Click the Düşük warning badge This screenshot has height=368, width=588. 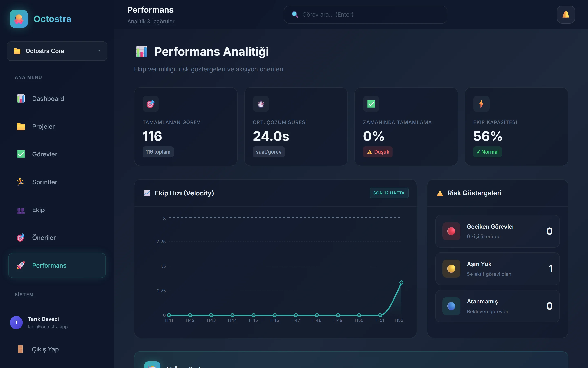[378, 152]
